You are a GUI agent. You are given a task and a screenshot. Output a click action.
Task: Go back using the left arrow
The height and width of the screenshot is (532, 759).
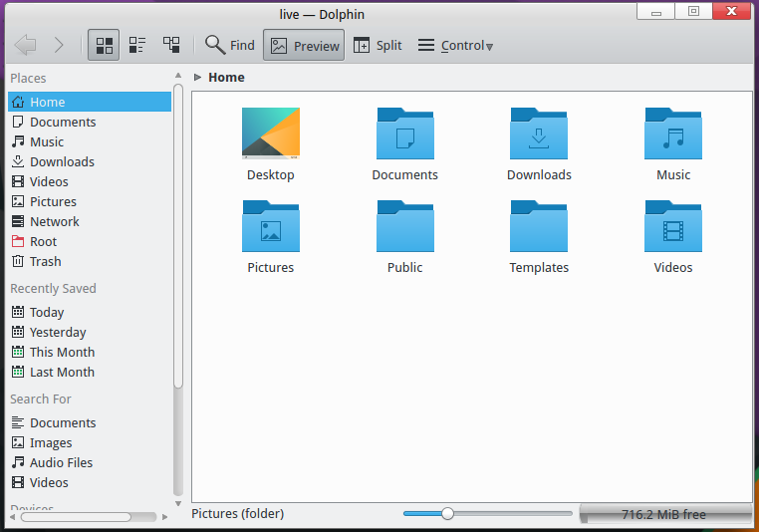[25, 45]
